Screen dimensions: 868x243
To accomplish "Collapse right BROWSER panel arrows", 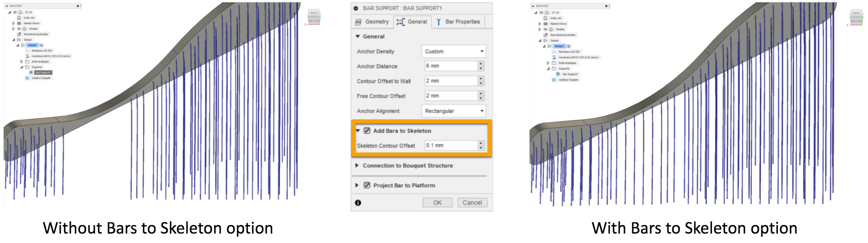I will (533, 6).
